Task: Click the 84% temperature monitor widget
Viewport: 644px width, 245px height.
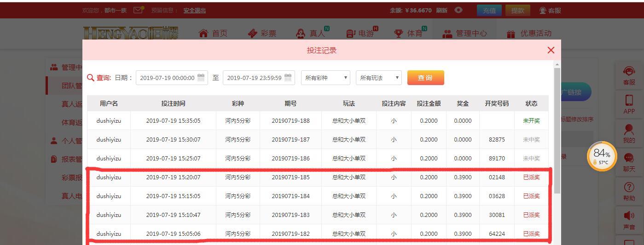Action: [x=602, y=156]
